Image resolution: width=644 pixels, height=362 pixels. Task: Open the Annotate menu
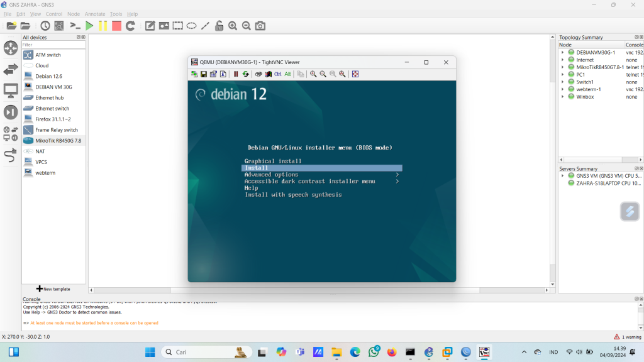click(95, 14)
